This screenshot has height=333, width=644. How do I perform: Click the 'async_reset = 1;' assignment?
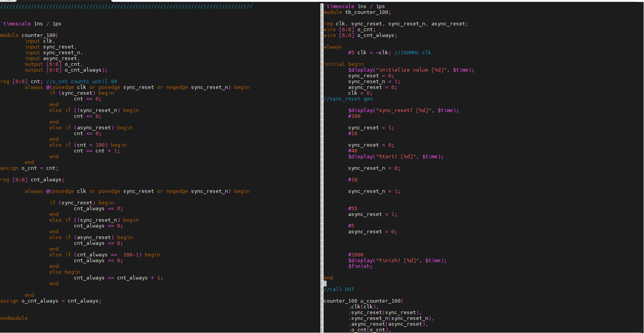point(373,214)
